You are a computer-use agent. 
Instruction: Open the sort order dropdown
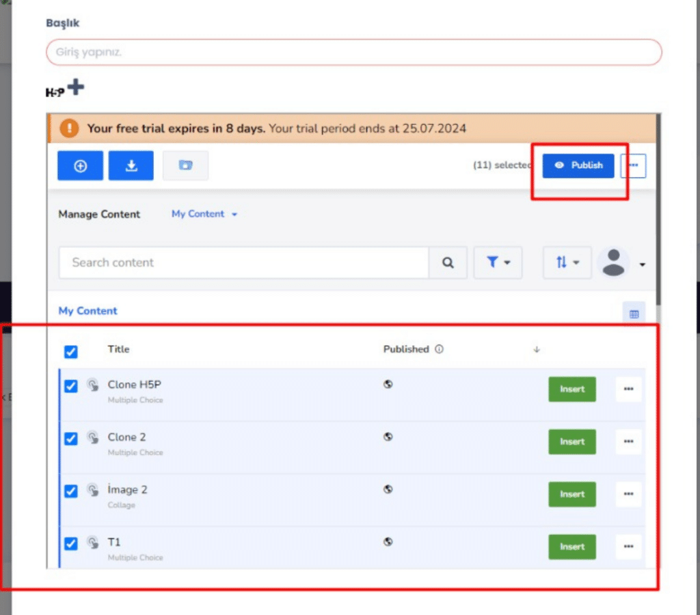567,263
